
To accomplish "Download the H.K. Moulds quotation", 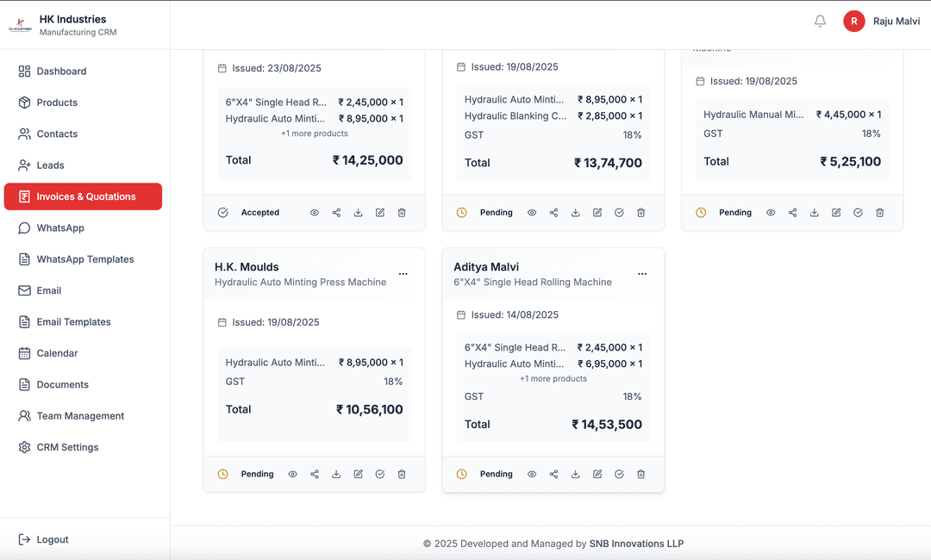I will pos(337,474).
